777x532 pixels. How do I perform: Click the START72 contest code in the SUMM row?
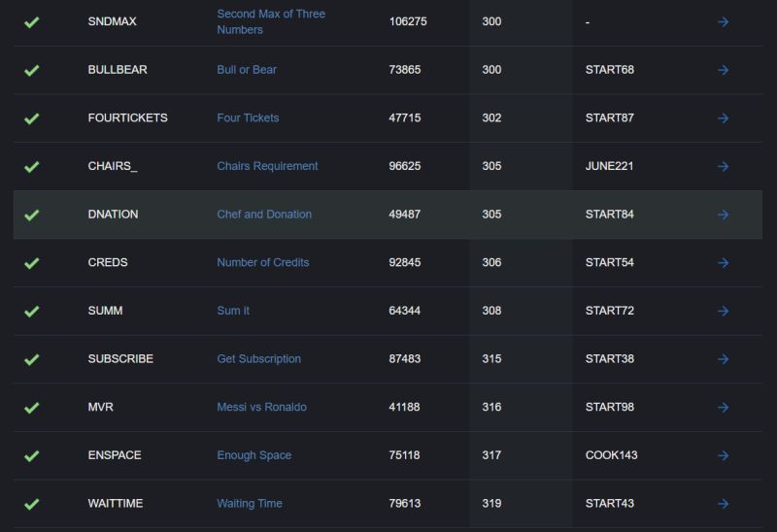pos(609,311)
